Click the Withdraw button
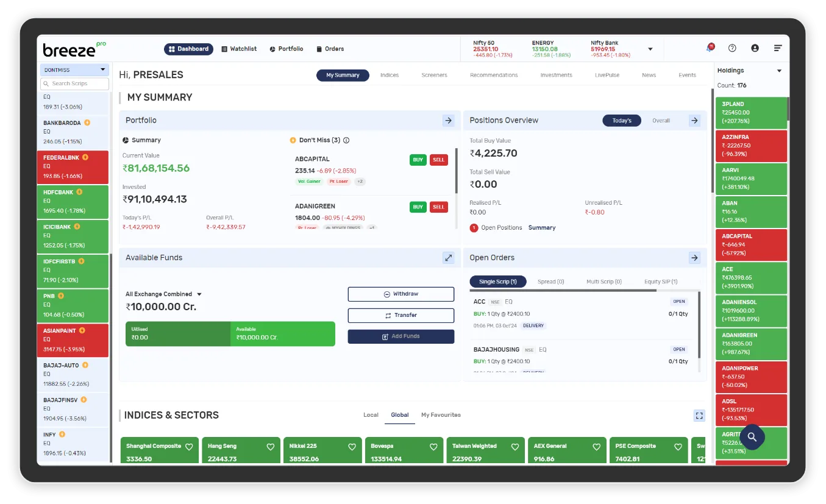Screen dimensions: 826x504 (x=401, y=294)
